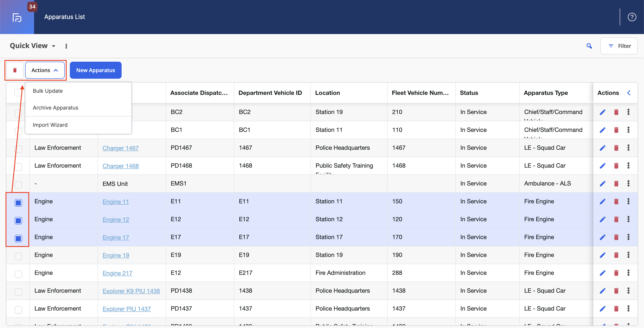Open more options for Explorer PIU 1437 row
Viewport: 644px width, 328px height.
[628, 308]
